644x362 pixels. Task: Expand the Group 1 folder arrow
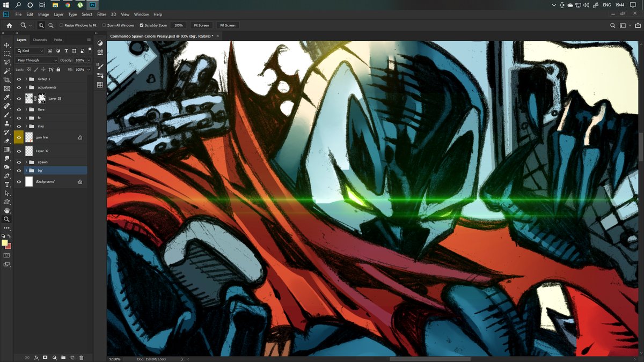pos(26,79)
